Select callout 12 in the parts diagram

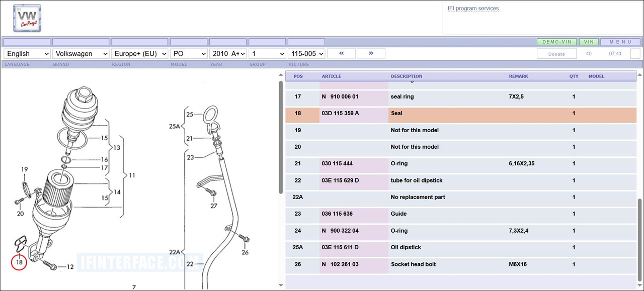pos(70,267)
